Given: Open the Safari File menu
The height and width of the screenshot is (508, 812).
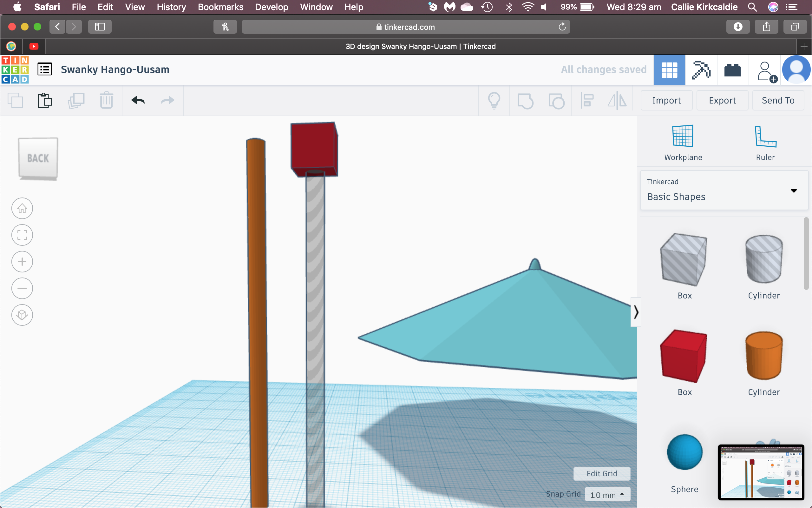Looking at the screenshot, I should tap(79, 7).
